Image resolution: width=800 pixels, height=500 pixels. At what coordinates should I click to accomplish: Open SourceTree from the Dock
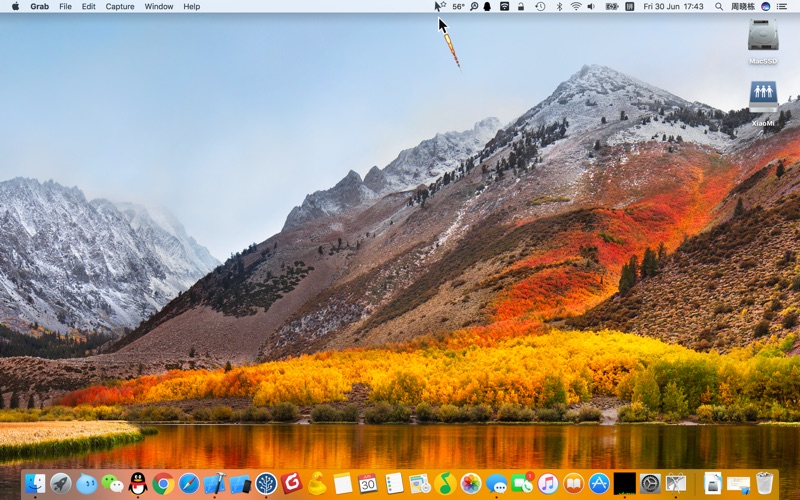click(x=266, y=484)
